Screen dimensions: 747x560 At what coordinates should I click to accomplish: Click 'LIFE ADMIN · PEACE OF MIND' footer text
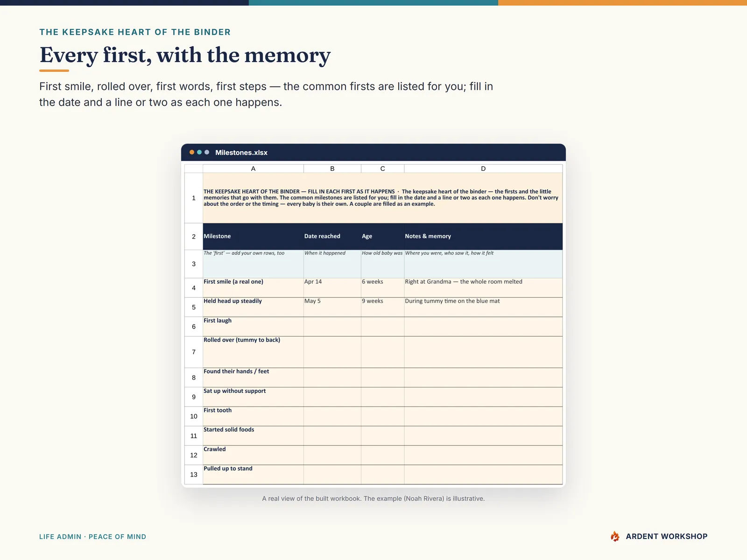click(93, 537)
